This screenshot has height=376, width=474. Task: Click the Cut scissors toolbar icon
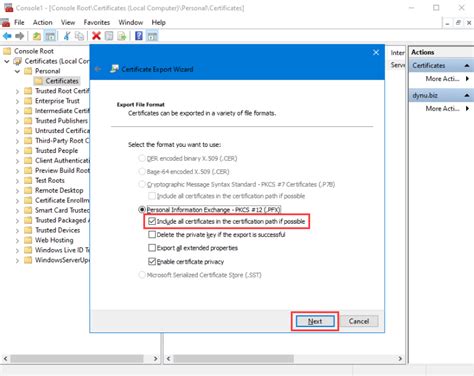(x=67, y=36)
